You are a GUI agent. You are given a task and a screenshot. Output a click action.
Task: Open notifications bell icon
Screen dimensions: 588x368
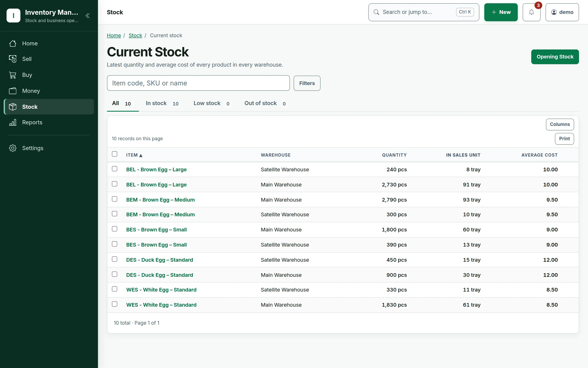click(x=531, y=12)
